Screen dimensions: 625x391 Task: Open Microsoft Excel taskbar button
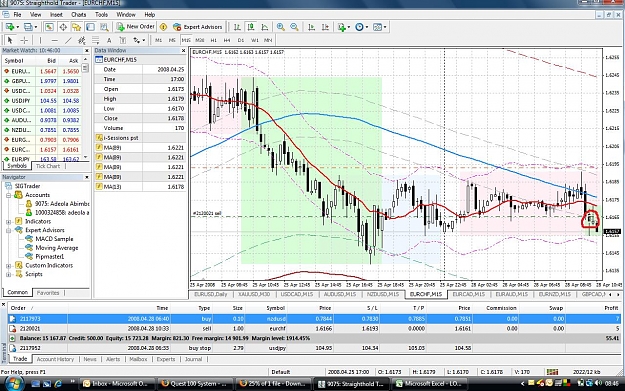429,383
